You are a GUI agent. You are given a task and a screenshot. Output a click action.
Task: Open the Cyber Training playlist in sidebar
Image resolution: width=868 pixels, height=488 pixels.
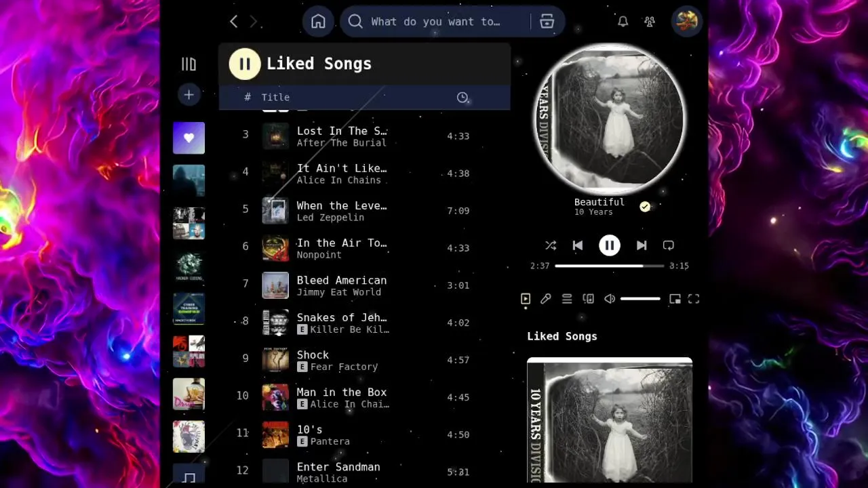pos(189,308)
